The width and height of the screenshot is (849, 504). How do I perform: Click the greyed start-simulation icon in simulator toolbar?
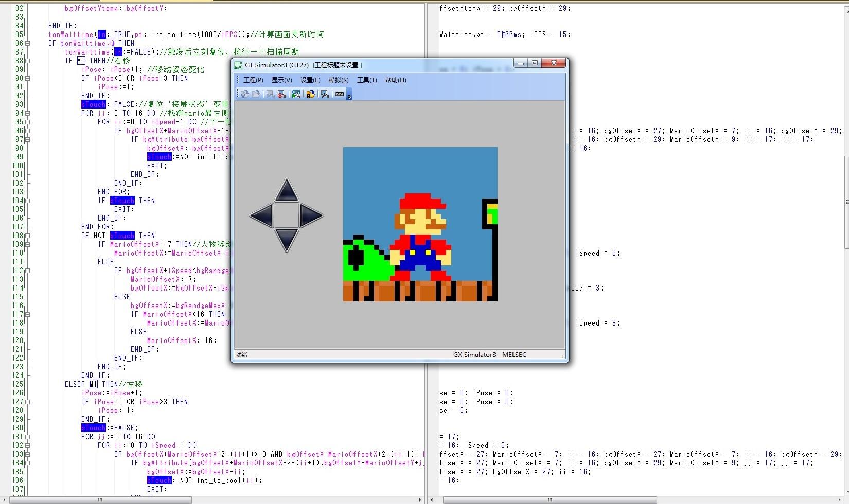click(x=270, y=94)
